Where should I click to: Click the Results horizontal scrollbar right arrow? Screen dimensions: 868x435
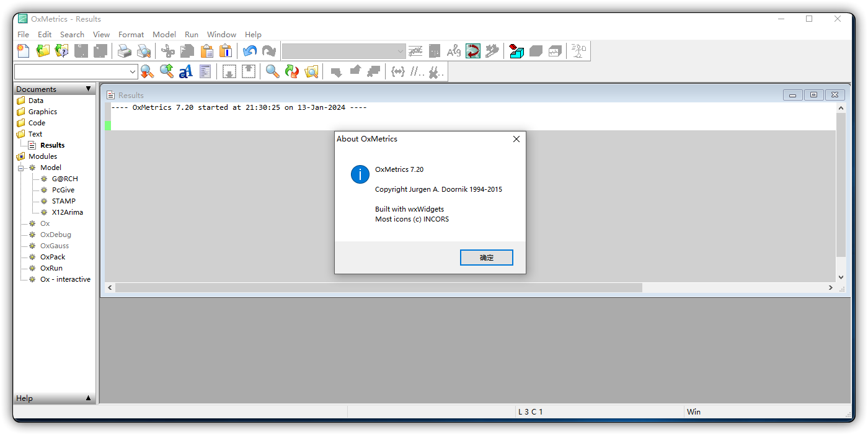[831, 288]
